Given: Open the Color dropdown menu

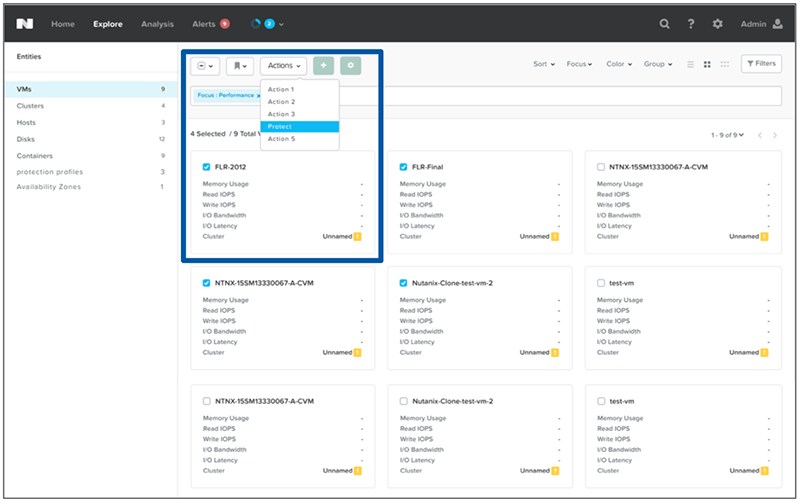Looking at the screenshot, I should tap(618, 64).
